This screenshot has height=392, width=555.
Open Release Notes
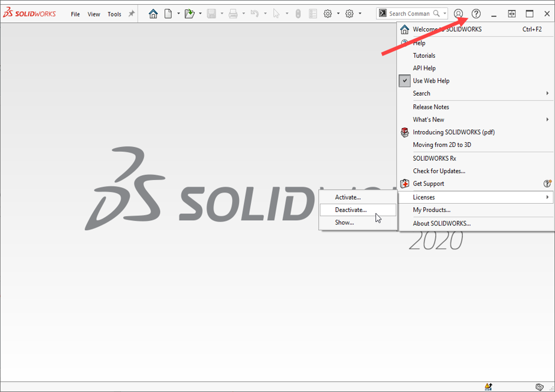click(x=475, y=107)
